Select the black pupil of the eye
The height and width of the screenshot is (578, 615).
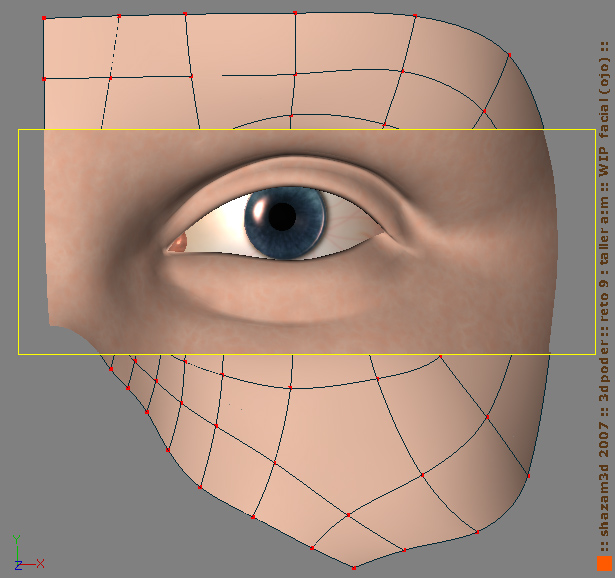coord(282,217)
